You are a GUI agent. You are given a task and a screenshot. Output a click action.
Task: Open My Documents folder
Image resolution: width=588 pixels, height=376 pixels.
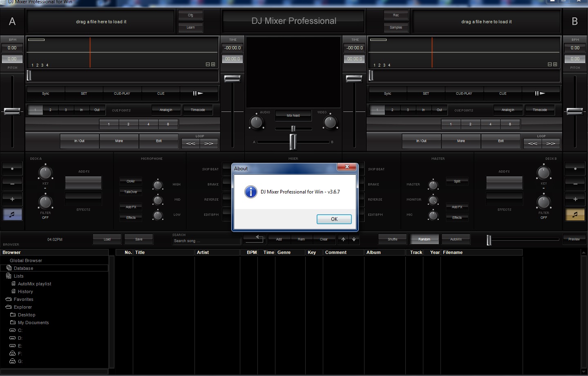(x=33, y=323)
